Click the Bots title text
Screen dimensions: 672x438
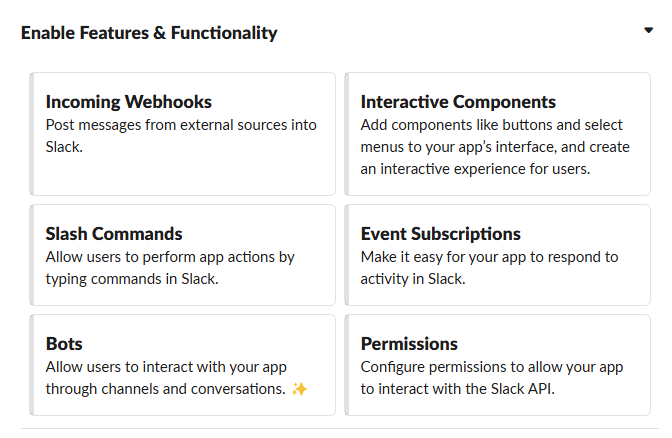point(64,344)
